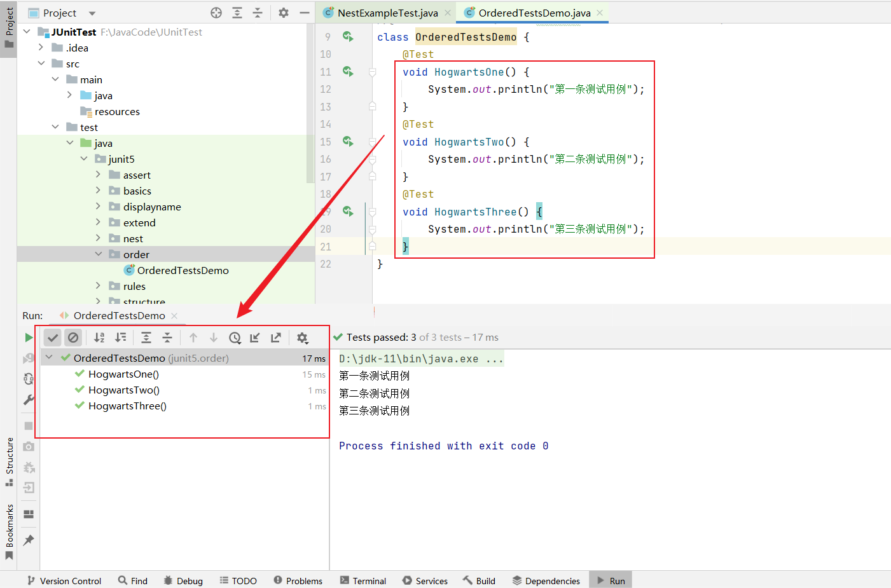Image resolution: width=891 pixels, height=588 pixels.
Task: Open test history clock icon
Action: coord(235,338)
